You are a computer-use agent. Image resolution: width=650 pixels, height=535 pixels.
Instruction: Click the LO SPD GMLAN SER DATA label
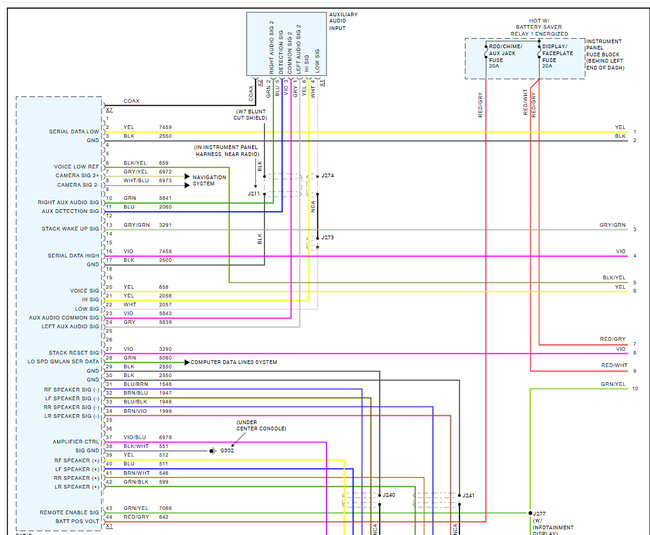click(63, 362)
